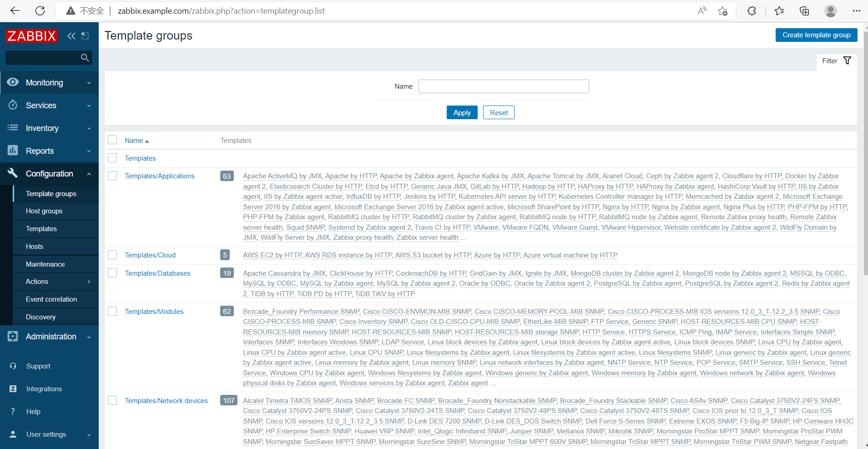Open the browser settings and more menu
This screenshot has height=449, width=868.
856,11
